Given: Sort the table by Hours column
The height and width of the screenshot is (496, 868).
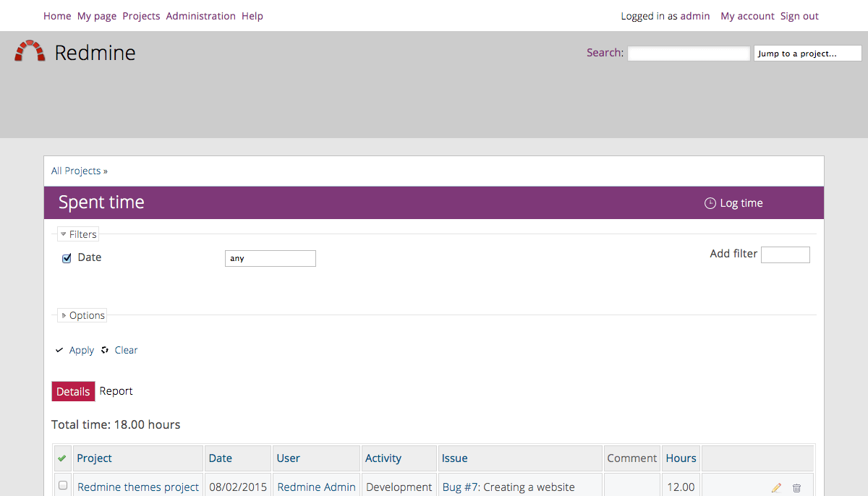Looking at the screenshot, I should (681, 458).
